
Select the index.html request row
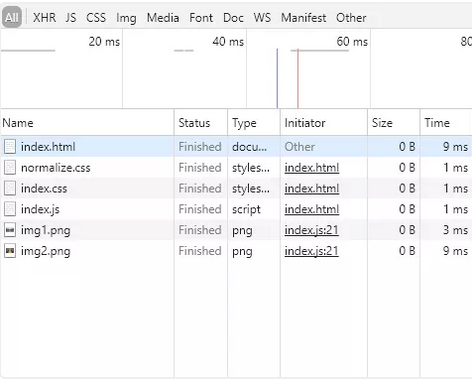(236, 146)
